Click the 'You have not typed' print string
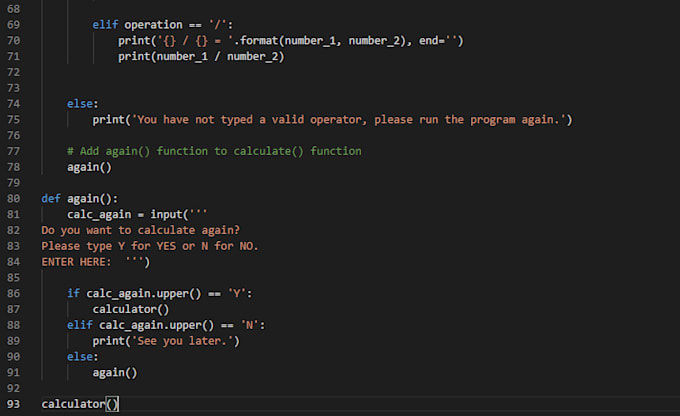This screenshot has width=680, height=416. pos(349,120)
